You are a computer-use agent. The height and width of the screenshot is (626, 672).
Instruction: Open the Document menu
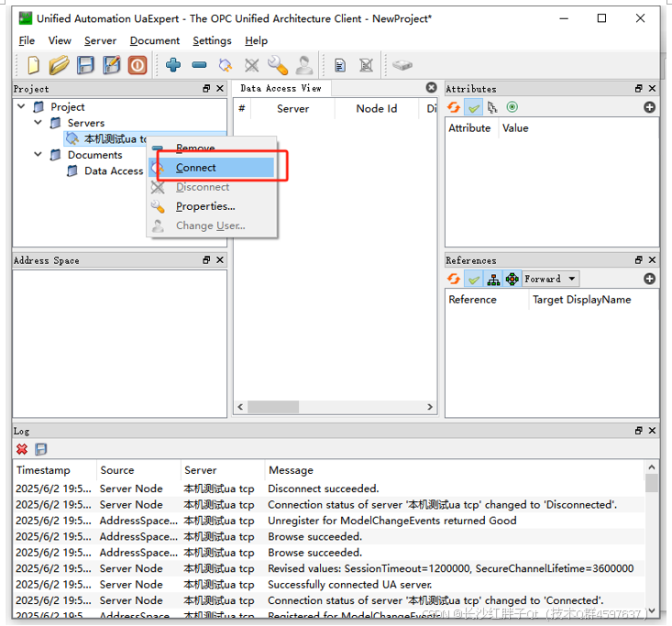coord(155,40)
